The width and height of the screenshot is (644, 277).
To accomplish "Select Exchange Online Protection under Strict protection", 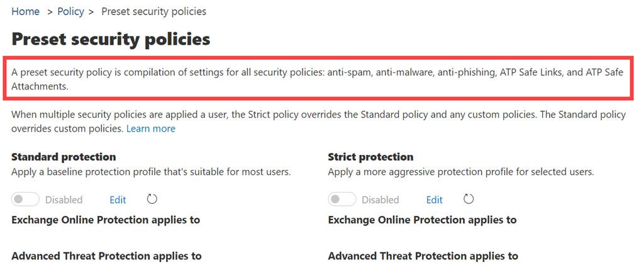I will click(x=422, y=220).
